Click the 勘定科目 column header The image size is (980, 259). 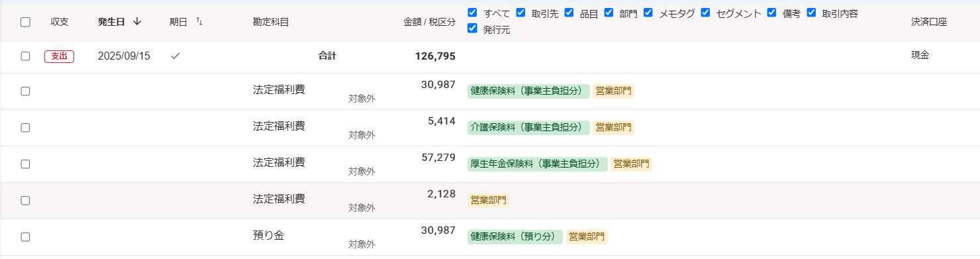pos(271,22)
